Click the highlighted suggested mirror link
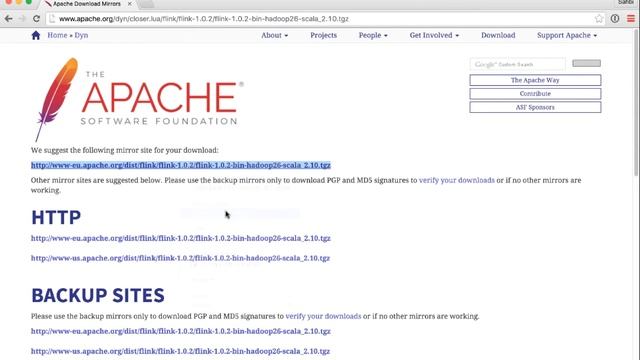This screenshot has width=640, height=360. pos(181,165)
